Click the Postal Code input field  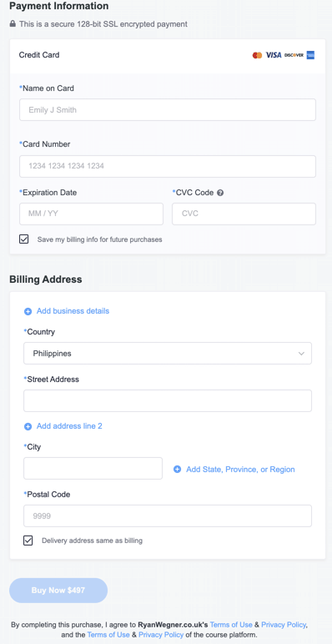click(168, 516)
